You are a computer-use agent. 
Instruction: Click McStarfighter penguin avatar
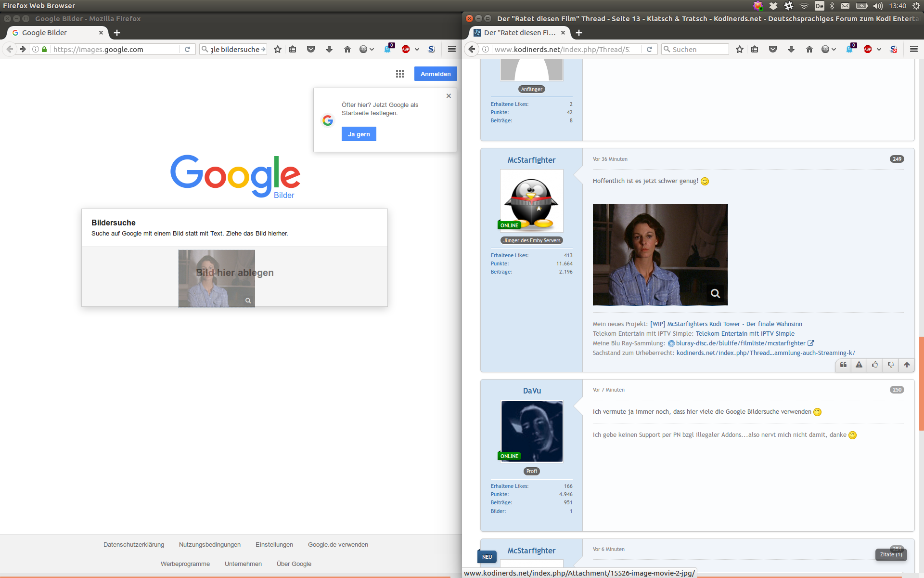click(x=532, y=201)
